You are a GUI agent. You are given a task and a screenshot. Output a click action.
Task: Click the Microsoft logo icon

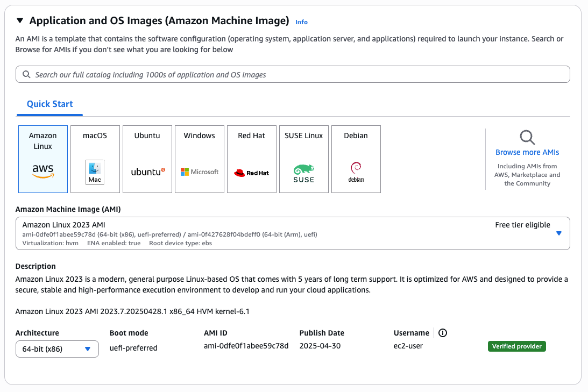coord(200,172)
